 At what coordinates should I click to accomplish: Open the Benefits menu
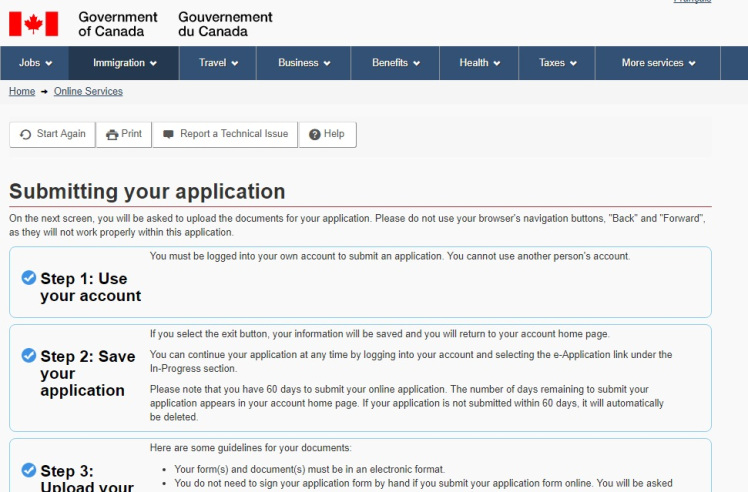pos(395,63)
